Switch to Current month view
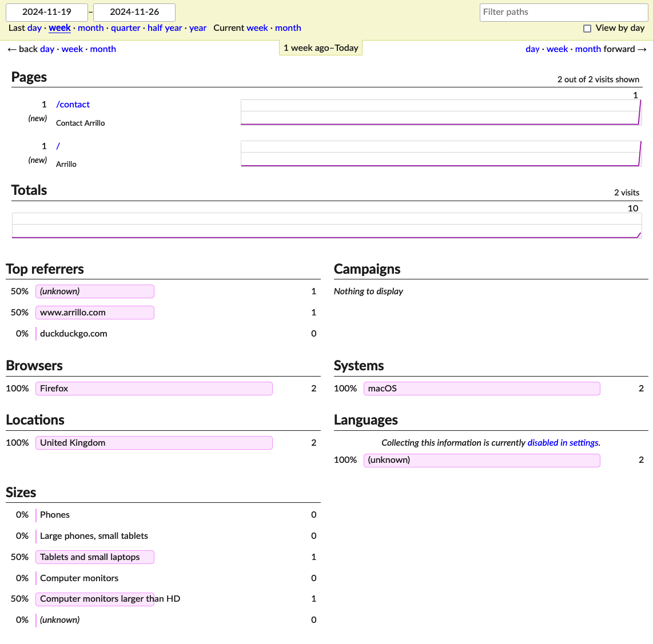 point(288,27)
